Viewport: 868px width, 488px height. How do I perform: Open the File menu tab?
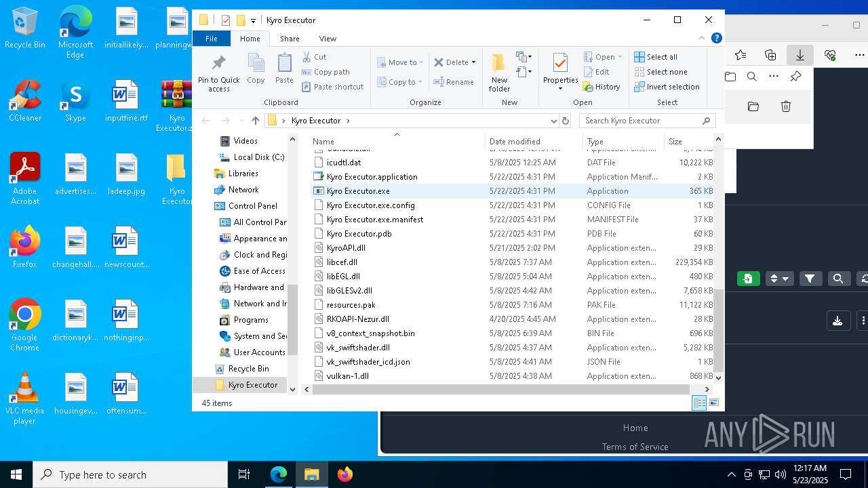click(212, 39)
